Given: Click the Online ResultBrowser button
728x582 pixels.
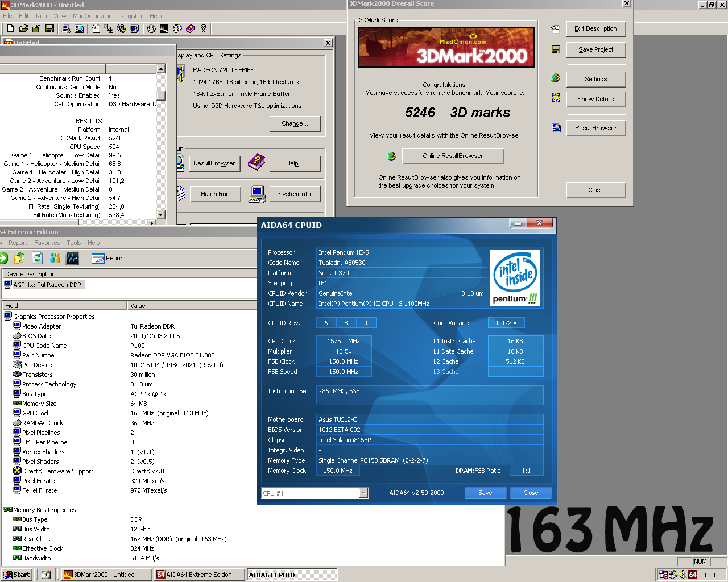Looking at the screenshot, I should point(453,156).
